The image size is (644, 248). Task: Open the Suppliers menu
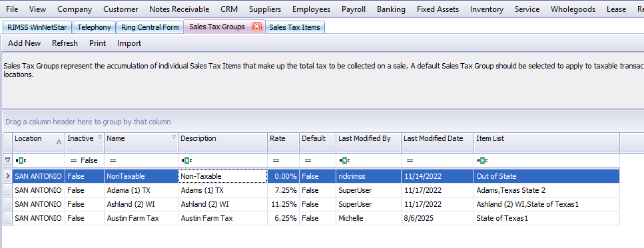click(x=265, y=9)
